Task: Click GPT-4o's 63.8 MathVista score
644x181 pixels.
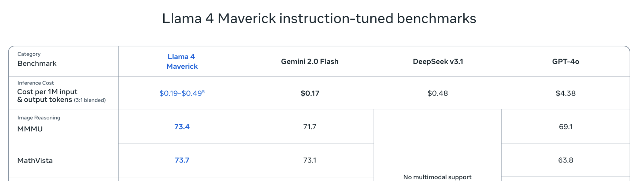Action: [x=565, y=160]
